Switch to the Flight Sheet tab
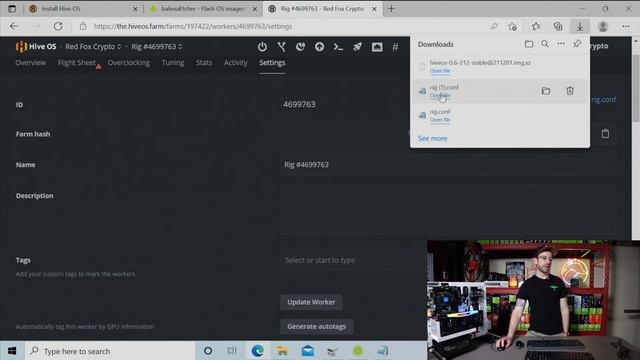This screenshot has height=360, width=640. pyautogui.click(x=77, y=63)
